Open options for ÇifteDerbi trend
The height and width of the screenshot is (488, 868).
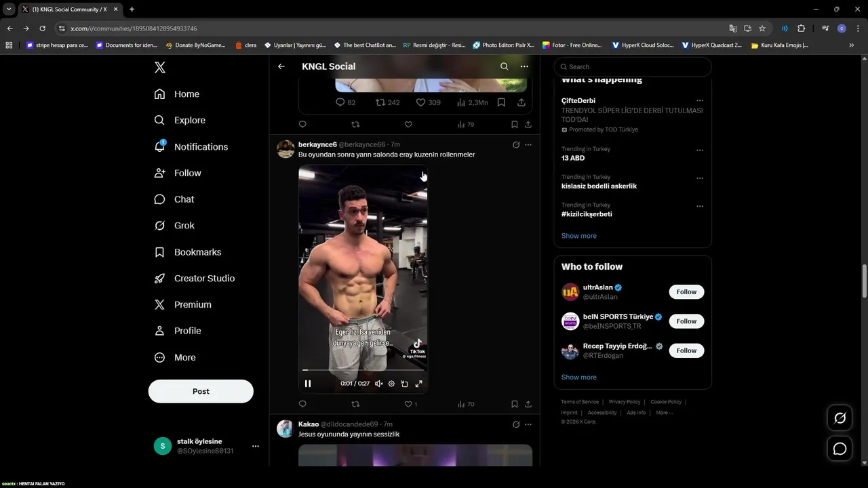[700, 101]
